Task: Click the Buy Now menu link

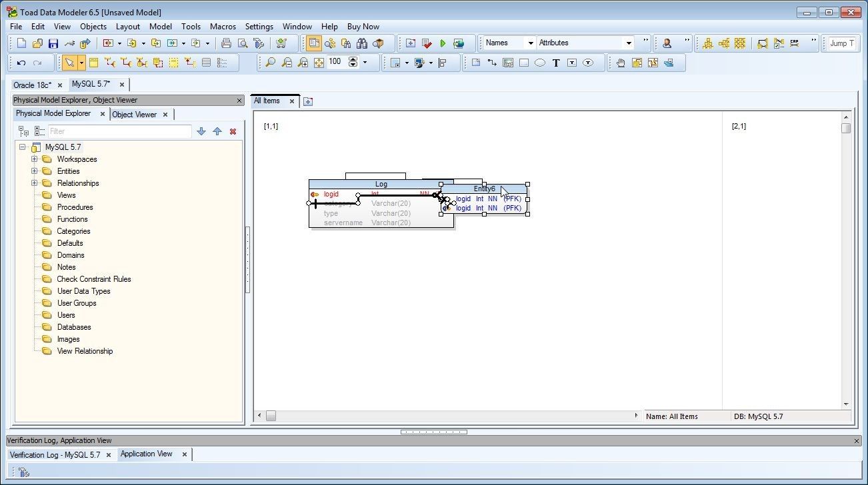Action: [363, 27]
